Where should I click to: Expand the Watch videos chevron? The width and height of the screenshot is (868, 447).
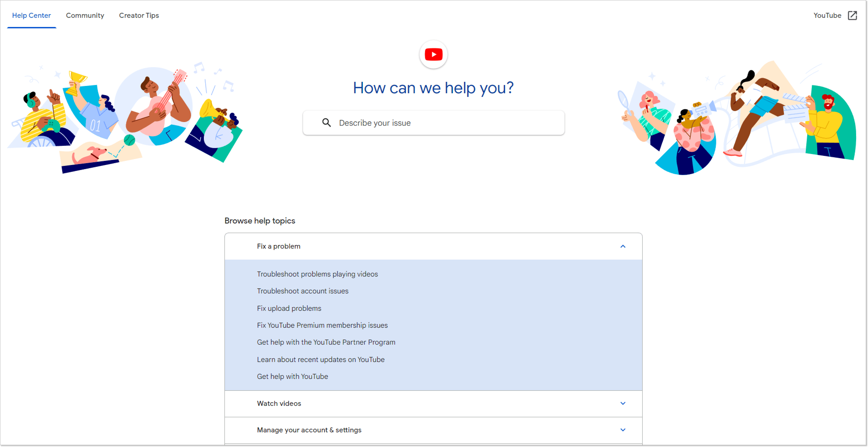[x=623, y=403]
